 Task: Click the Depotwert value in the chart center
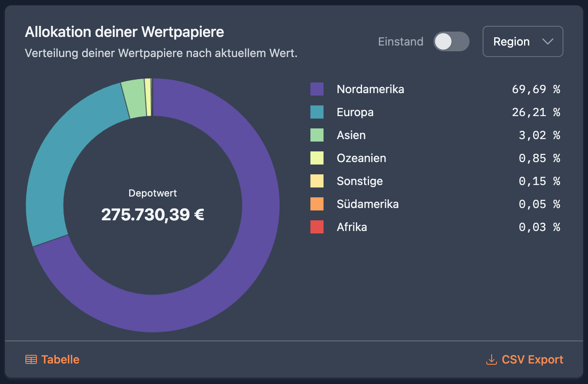tap(152, 214)
